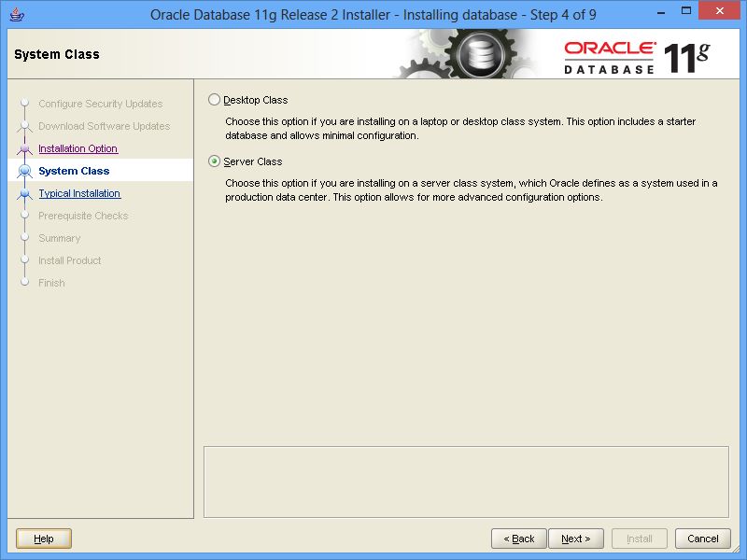The width and height of the screenshot is (747, 560).
Task: Click the Java icon in title bar
Action: coord(17,14)
